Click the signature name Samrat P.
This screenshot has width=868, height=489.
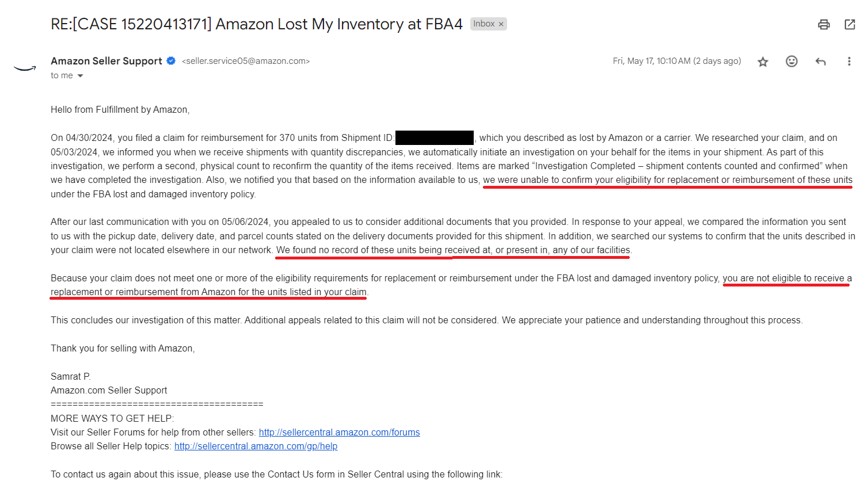tap(71, 376)
